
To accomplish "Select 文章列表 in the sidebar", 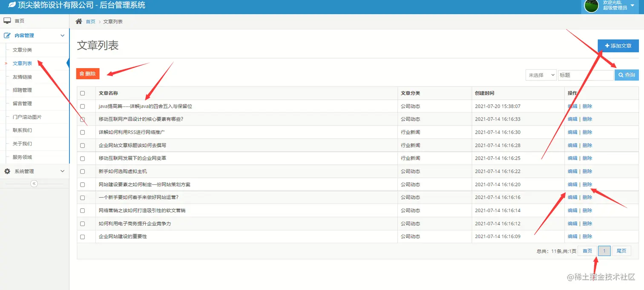I will (x=22, y=63).
